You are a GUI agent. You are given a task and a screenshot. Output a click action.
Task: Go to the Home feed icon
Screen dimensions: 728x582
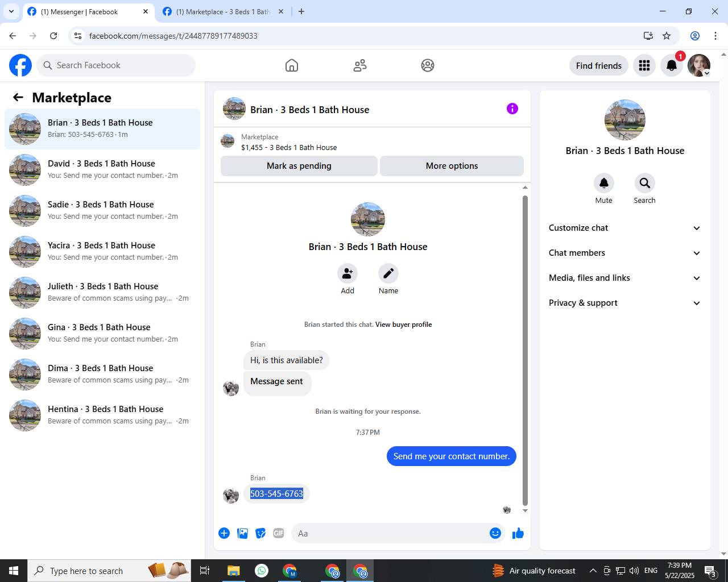pyautogui.click(x=292, y=65)
